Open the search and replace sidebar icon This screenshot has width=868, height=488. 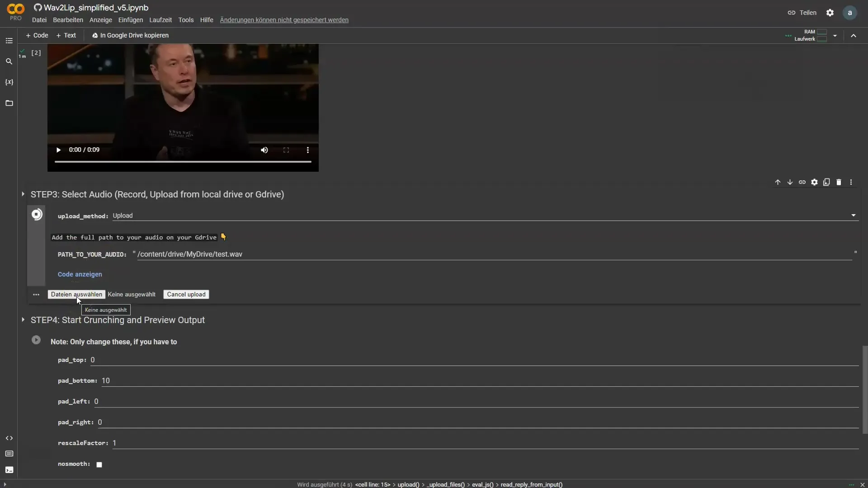point(9,61)
